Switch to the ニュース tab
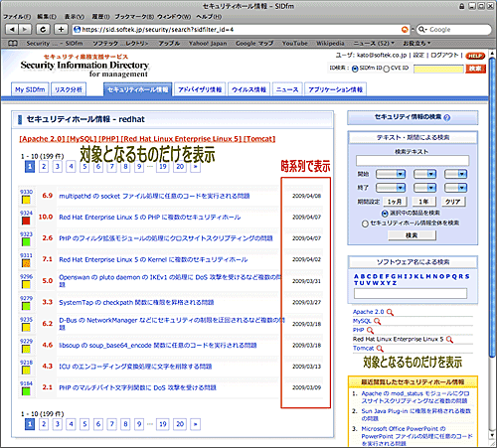 [287, 89]
